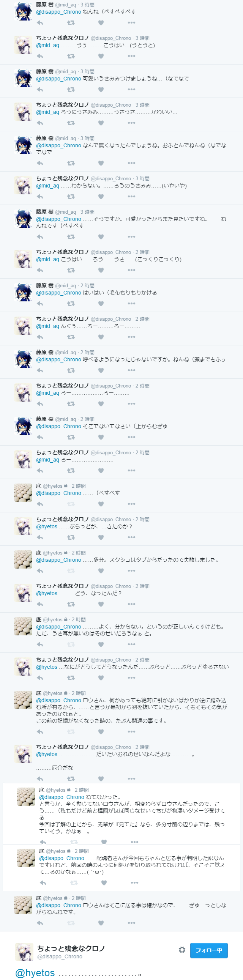
Task: Open more options on はいはい(毛布もりもりかける tweet
Action: pos(132,304)
